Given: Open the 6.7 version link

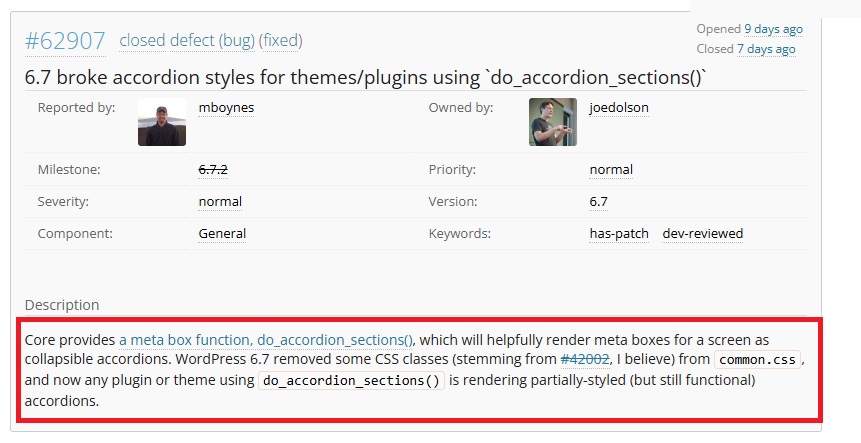Looking at the screenshot, I should (600, 201).
